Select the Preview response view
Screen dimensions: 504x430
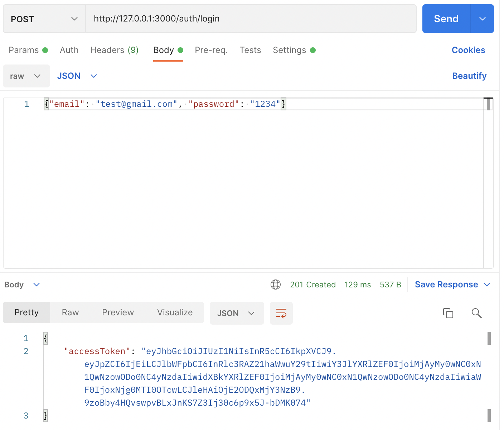pos(118,312)
